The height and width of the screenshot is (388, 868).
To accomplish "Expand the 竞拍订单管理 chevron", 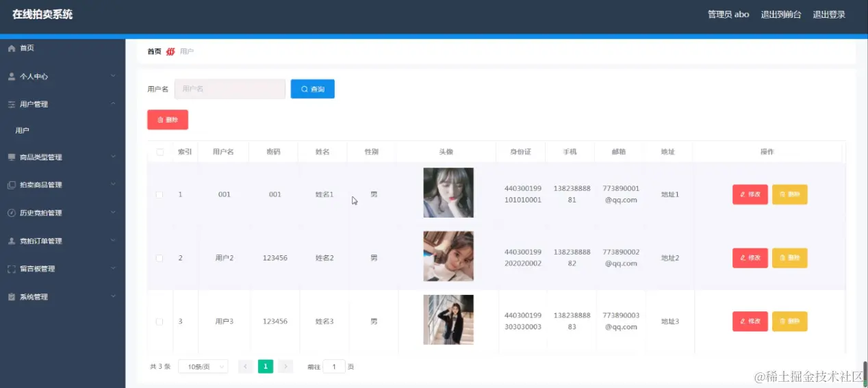I will click(x=113, y=240).
